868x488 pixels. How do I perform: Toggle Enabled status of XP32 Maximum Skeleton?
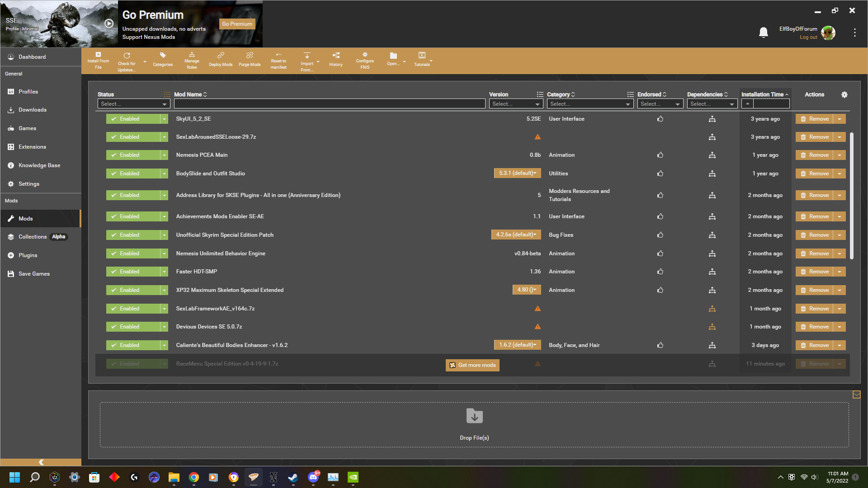tap(133, 290)
